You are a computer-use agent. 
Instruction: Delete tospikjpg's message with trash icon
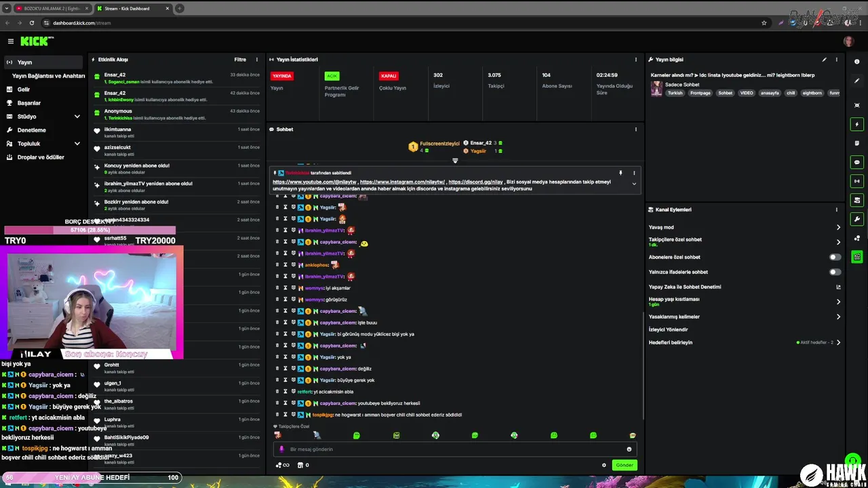click(277, 415)
